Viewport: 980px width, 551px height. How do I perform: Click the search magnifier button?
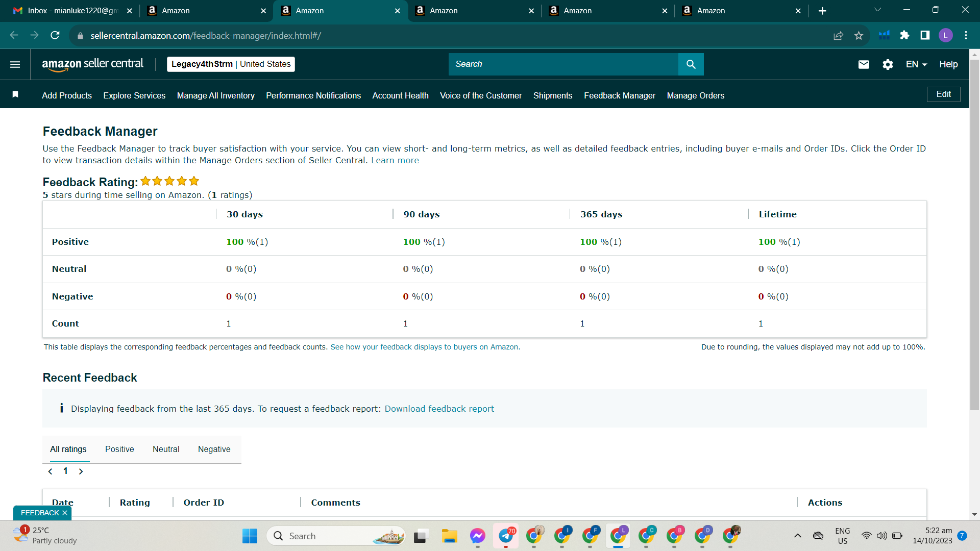tap(691, 64)
